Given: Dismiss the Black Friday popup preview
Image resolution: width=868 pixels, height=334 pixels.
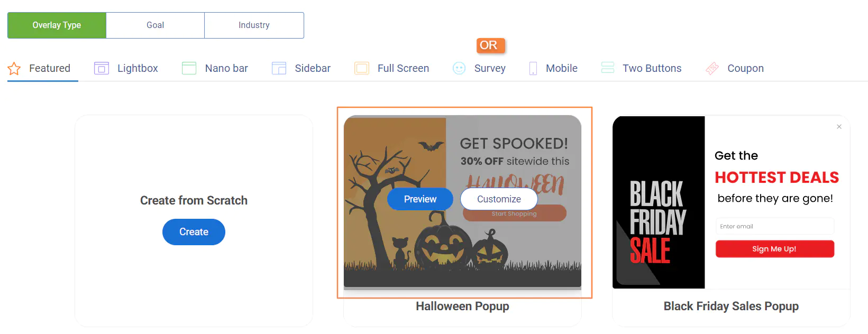Looking at the screenshot, I should [x=839, y=127].
